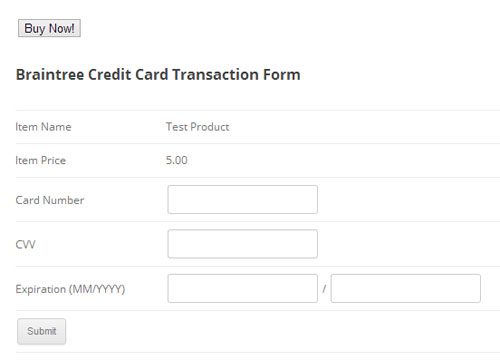Screen dimensions: 500x360
Task: Click the Buy Now! button
Action: point(49,28)
